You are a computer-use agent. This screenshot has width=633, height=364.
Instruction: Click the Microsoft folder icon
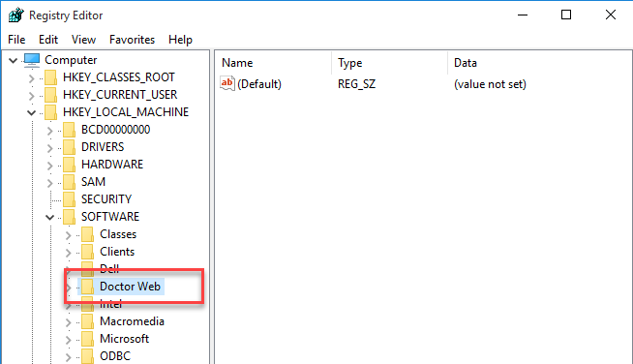pos(88,339)
